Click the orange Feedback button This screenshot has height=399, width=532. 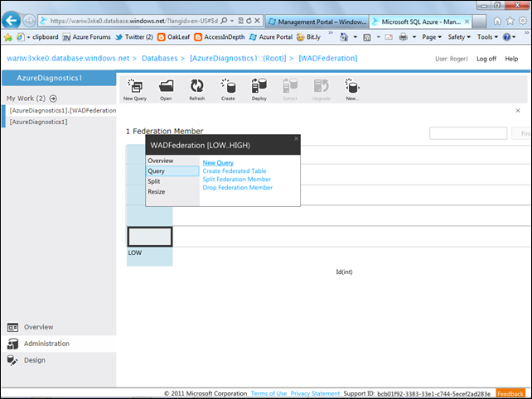[x=510, y=393]
